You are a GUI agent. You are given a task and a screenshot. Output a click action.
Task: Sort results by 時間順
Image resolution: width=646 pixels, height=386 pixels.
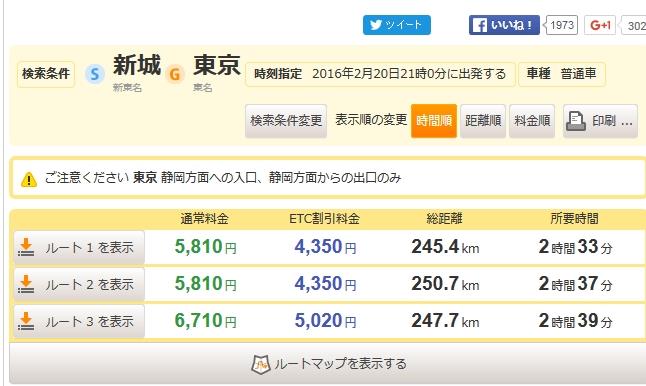434,121
